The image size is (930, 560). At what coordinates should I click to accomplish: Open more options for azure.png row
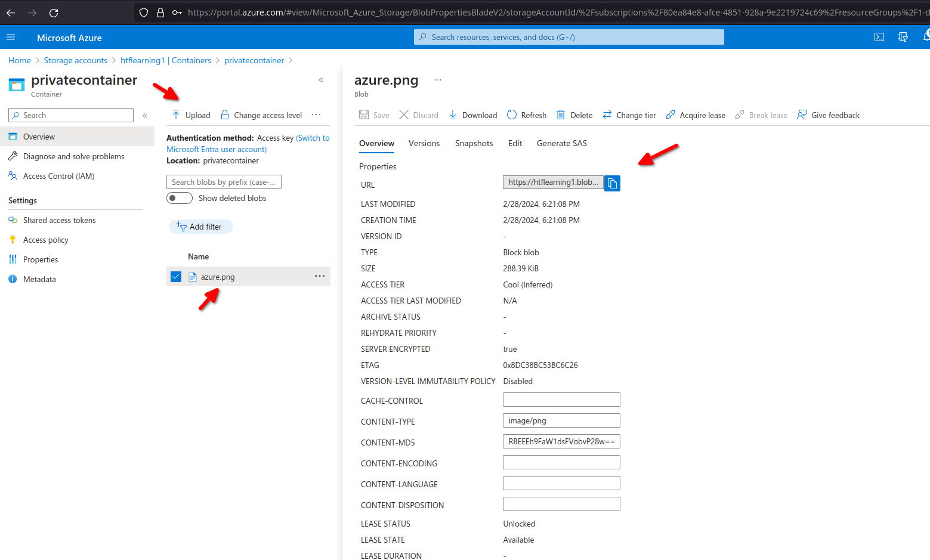coord(320,276)
